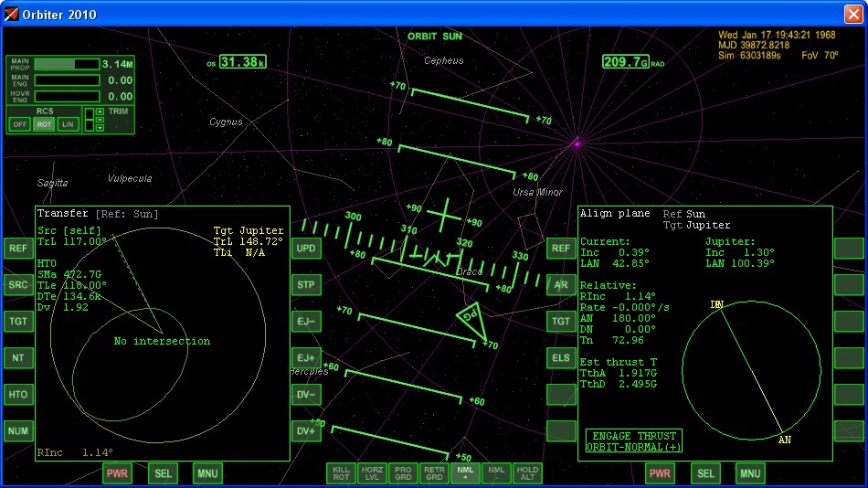The image size is (868, 488).
Task: Click the Orbiter 2010 title bar icon
Action: pos(11,14)
